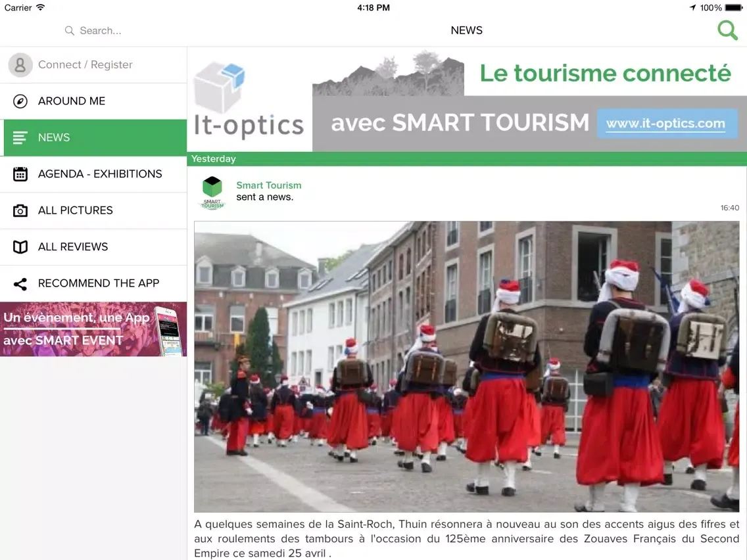
Task: Open ALL PICTURES
Action: [x=93, y=210]
